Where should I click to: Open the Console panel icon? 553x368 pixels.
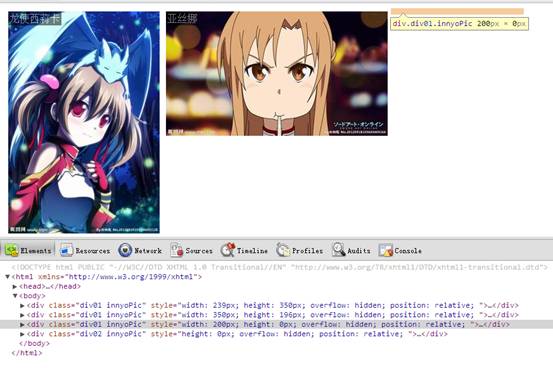pos(385,250)
